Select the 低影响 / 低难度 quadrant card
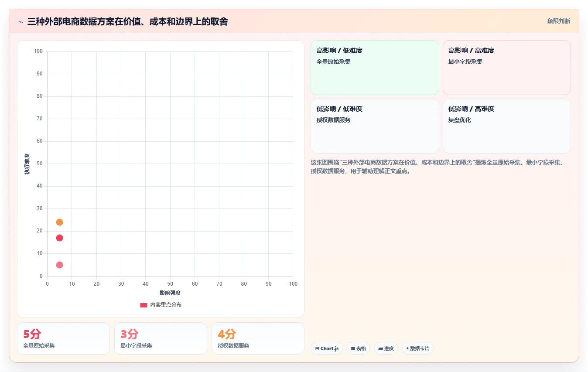 click(x=375, y=126)
